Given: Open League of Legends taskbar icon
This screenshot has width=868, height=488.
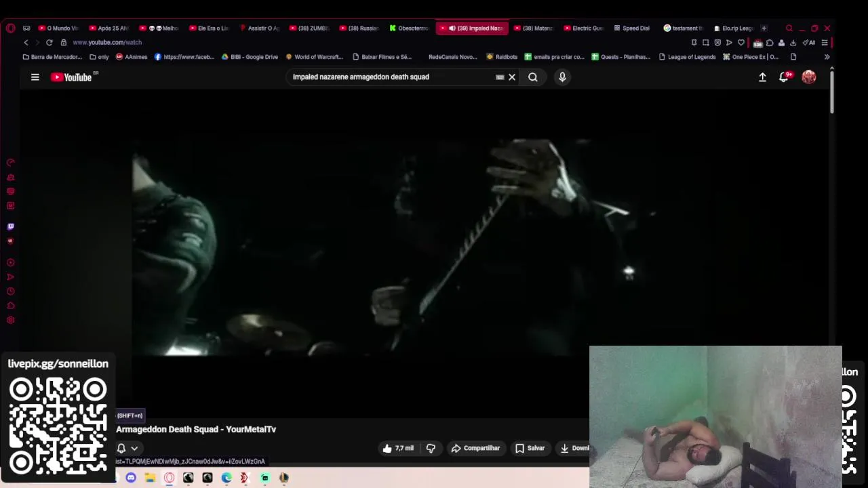Looking at the screenshot, I should coord(284,478).
